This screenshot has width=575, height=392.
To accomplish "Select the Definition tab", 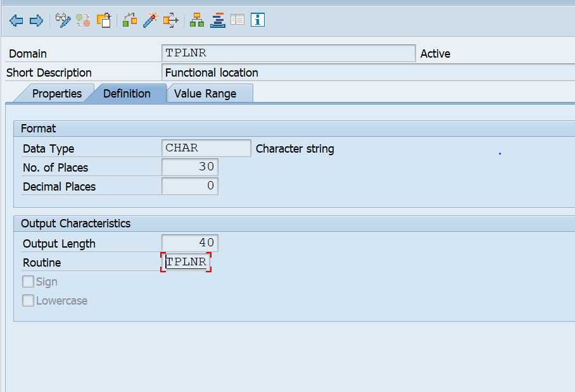I will click(127, 94).
